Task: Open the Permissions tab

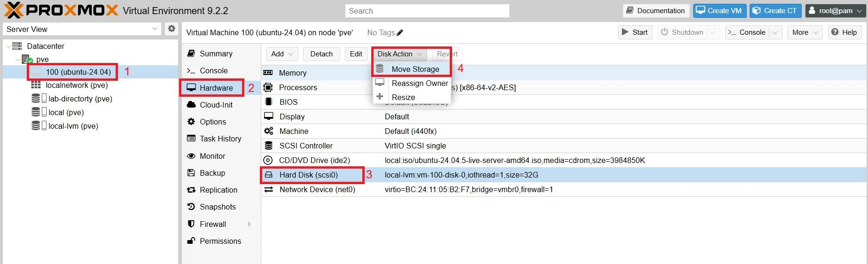Action: [x=221, y=241]
